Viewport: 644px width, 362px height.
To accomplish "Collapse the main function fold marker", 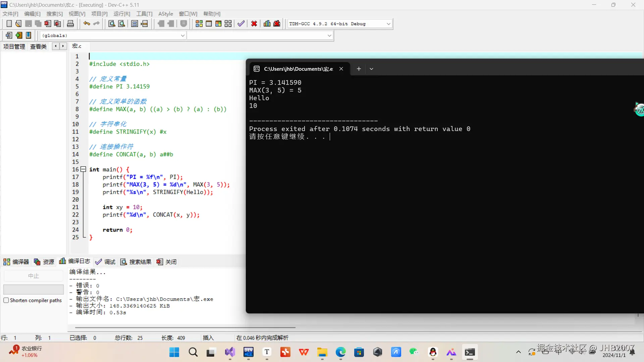I will 83,169.
